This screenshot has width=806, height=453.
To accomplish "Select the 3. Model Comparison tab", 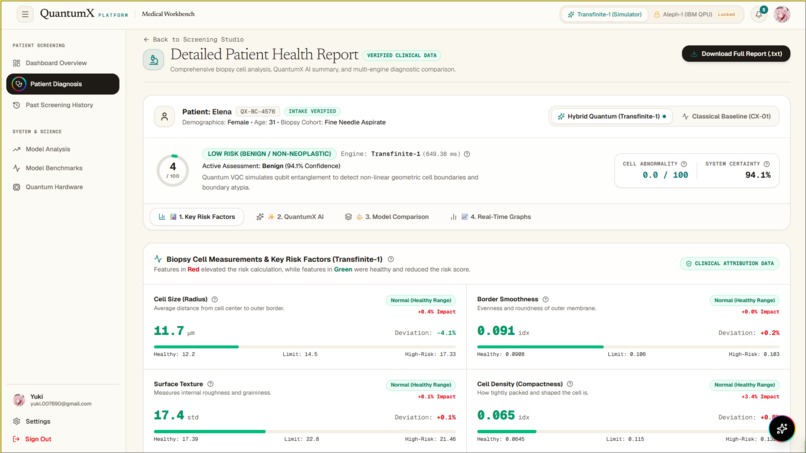I will point(387,217).
